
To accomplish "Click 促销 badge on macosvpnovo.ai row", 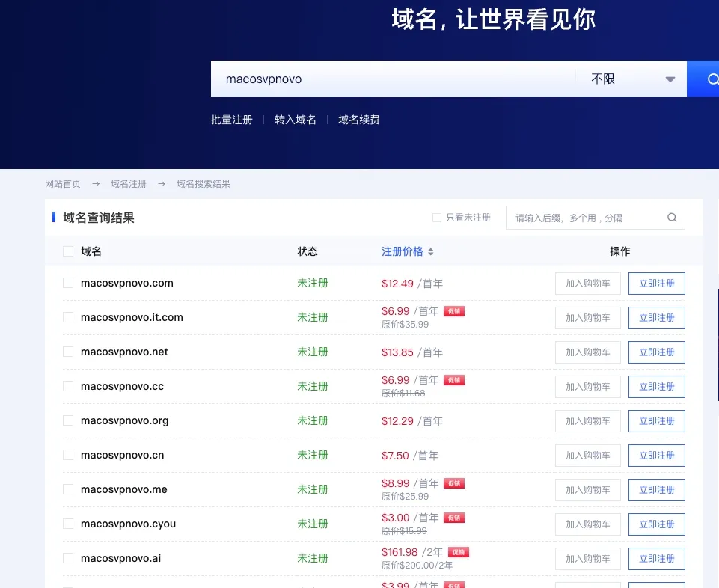I will tap(459, 552).
